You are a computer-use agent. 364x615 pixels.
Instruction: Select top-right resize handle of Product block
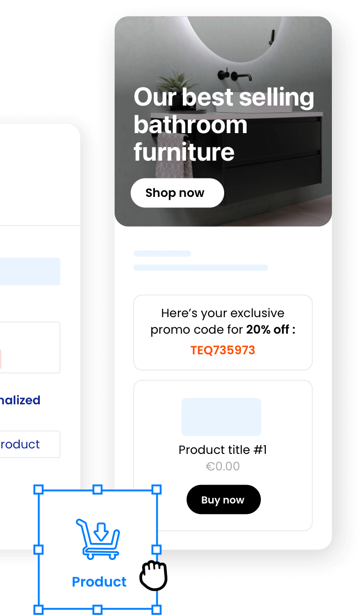[x=156, y=489]
